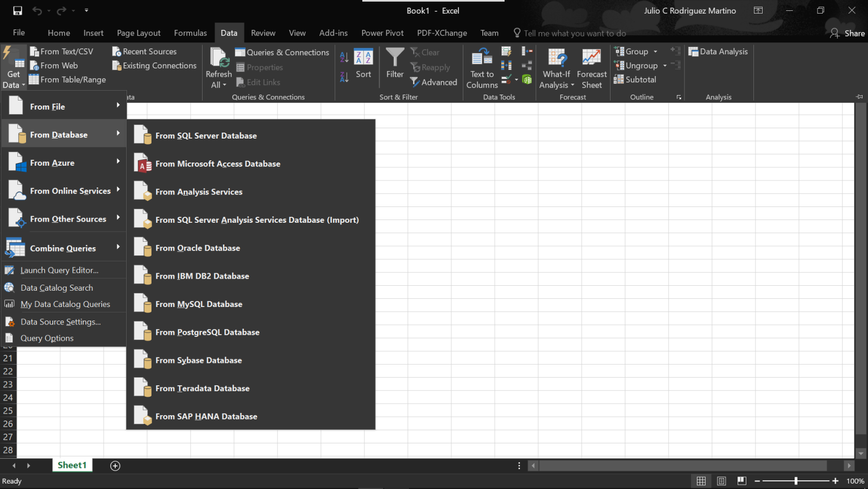
Task: Create a Forecast Sheet
Action: click(x=592, y=68)
